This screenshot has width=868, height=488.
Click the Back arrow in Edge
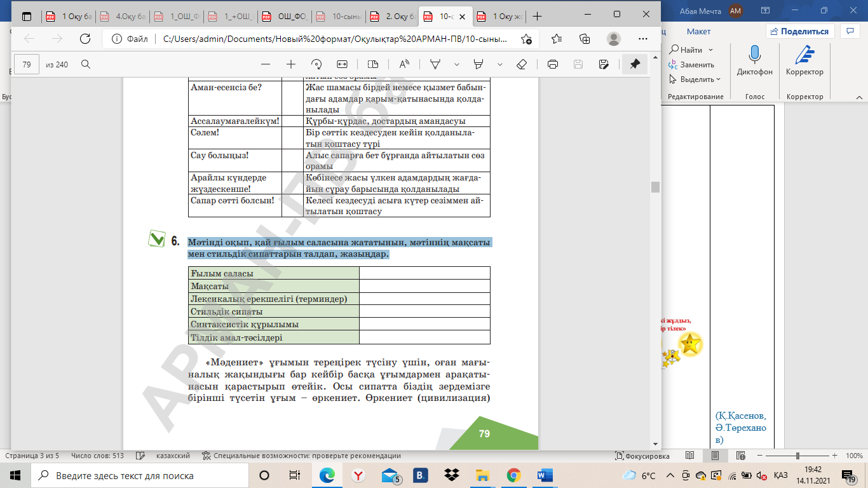coord(29,39)
